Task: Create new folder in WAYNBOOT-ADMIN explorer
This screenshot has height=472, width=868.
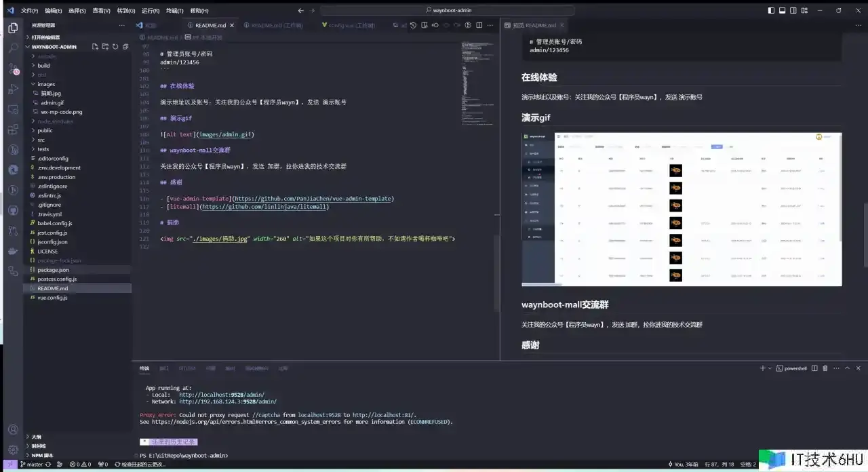Action: pyautogui.click(x=105, y=47)
